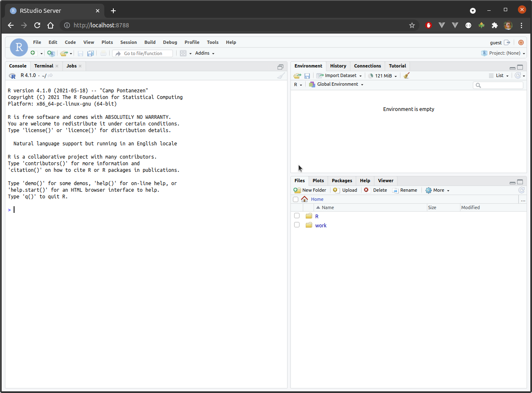
Task: Bookmark this page star icon
Action: (x=412, y=25)
